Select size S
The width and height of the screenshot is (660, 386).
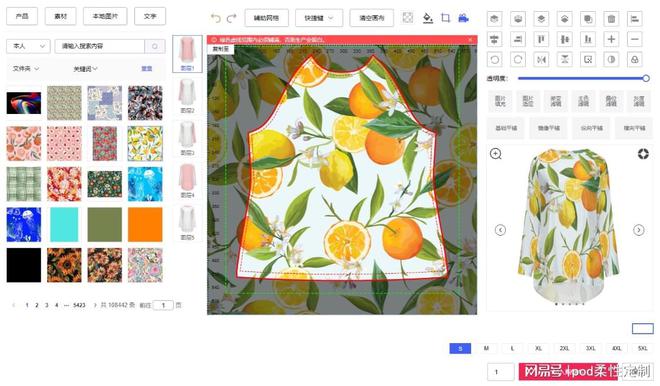click(x=460, y=348)
